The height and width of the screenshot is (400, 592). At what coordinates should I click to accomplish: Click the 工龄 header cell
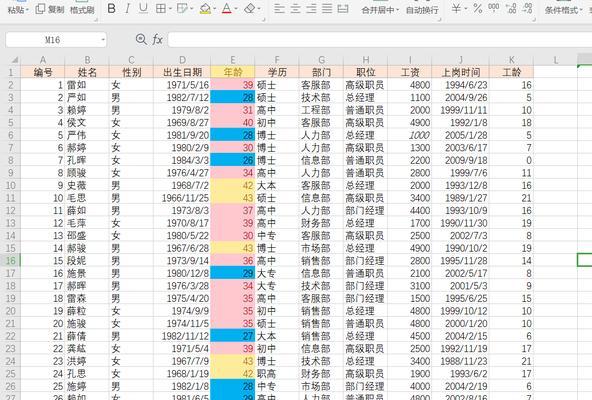tap(511, 72)
